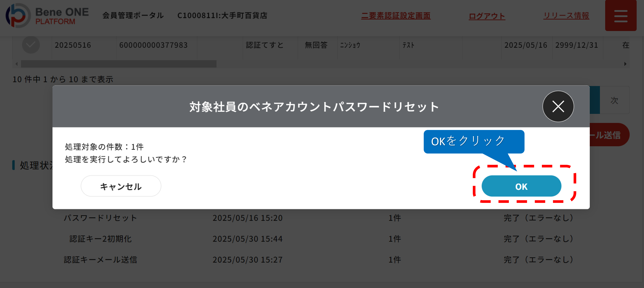Click the right arrow of the horizontal scrollbar
This screenshot has height=288, width=644.
pyautogui.click(x=625, y=64)
